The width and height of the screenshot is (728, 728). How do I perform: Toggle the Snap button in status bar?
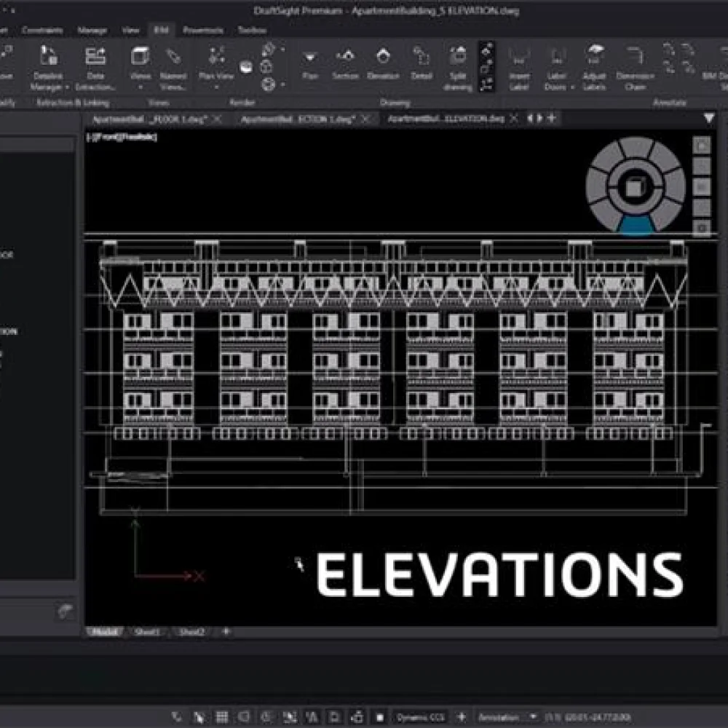pyautogui.click(x=199, y=717)
